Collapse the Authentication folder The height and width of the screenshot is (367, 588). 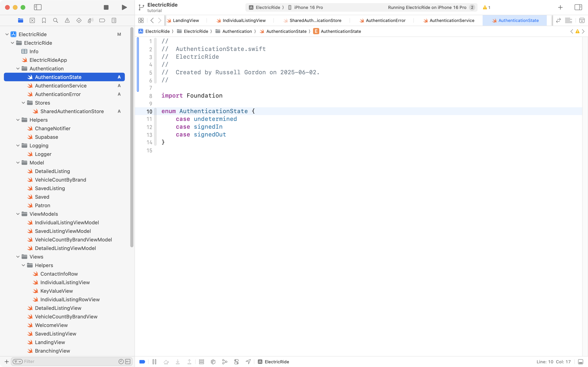point(18,69)
